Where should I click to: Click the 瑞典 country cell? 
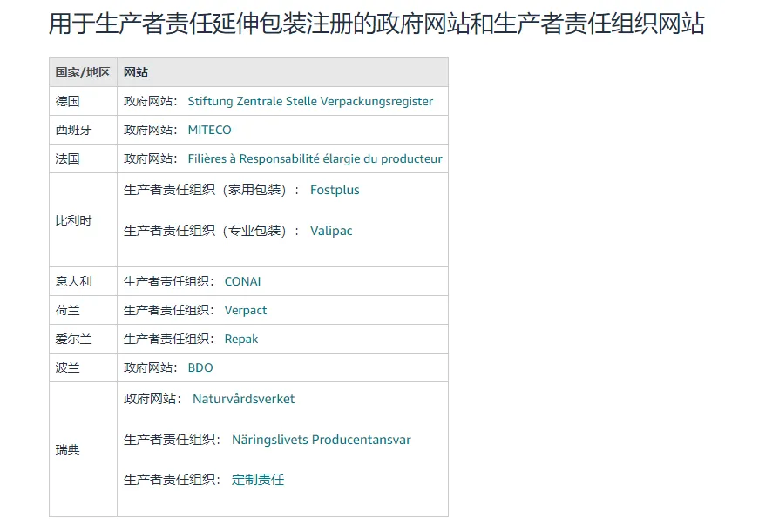[x=68, y=449]
